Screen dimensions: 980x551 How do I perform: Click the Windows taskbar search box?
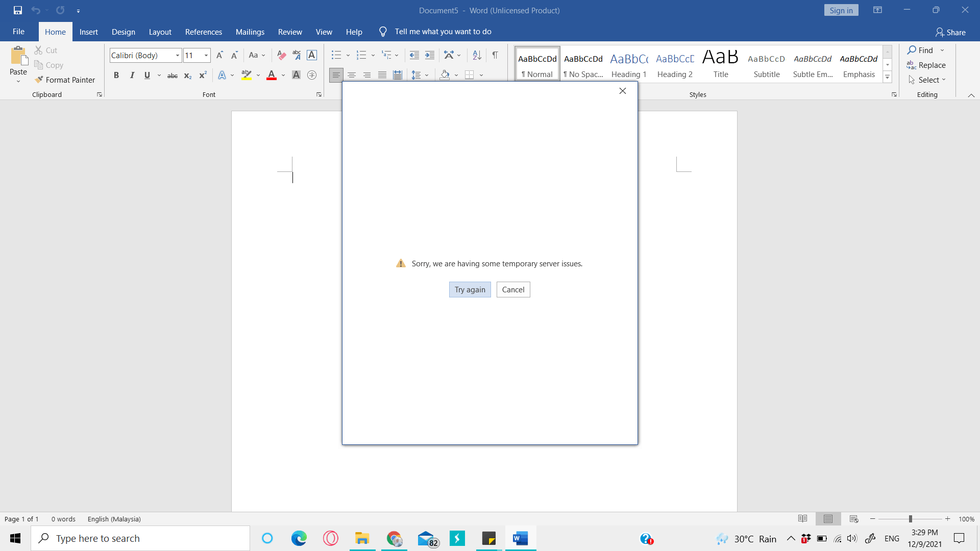pyautogui.click(x=140, y=538)
